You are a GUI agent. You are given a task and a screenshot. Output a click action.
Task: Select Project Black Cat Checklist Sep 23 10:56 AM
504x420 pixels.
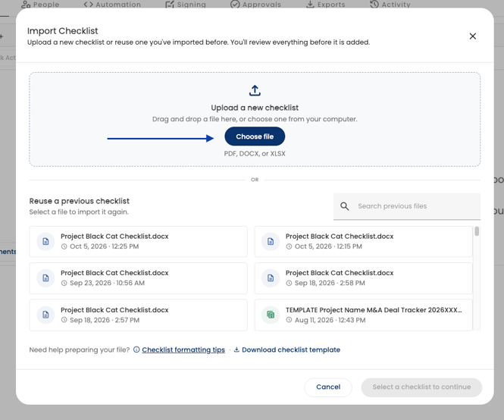tap(138, 278)
